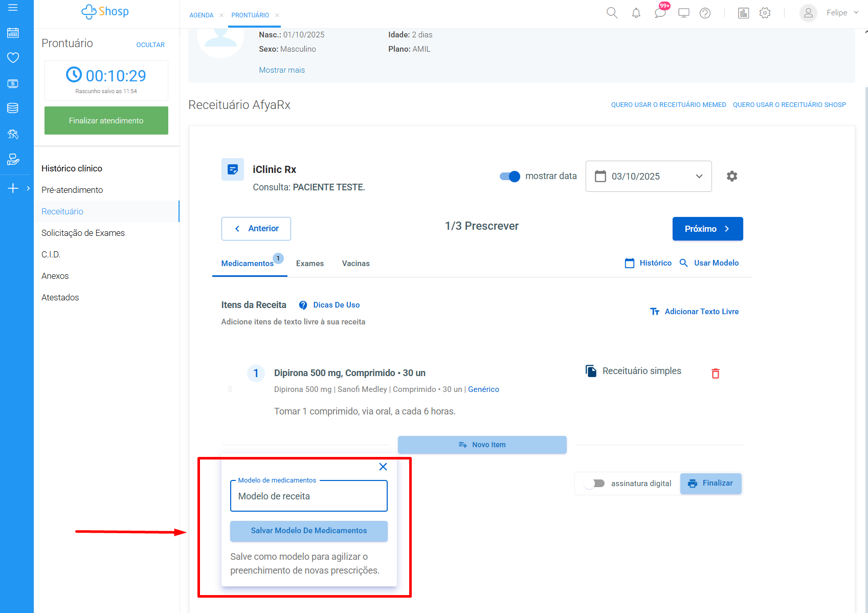Switch to the Exames tab

[309, 264]
